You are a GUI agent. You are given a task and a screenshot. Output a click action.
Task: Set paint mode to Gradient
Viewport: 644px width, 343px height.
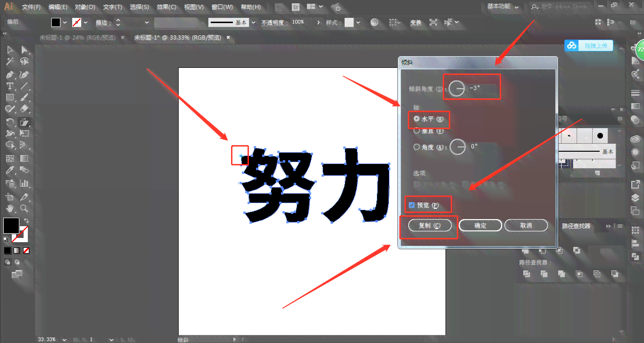click(x=17, y=251)
